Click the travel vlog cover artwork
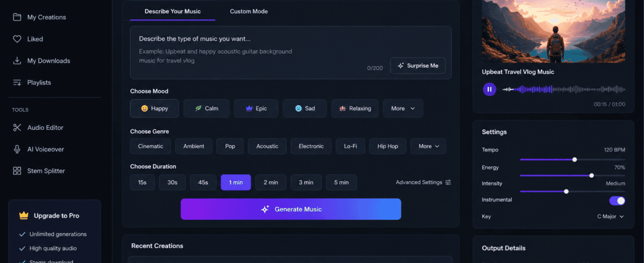 [554, 31]
